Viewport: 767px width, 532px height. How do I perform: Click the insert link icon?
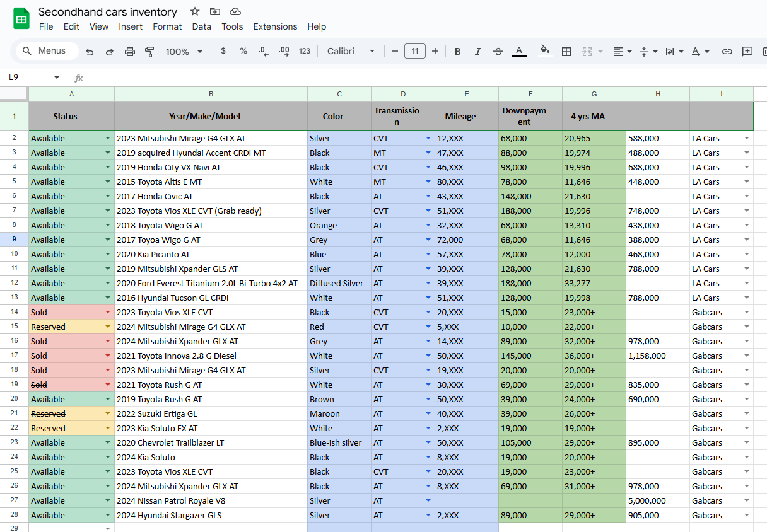(x=727, y=52)
